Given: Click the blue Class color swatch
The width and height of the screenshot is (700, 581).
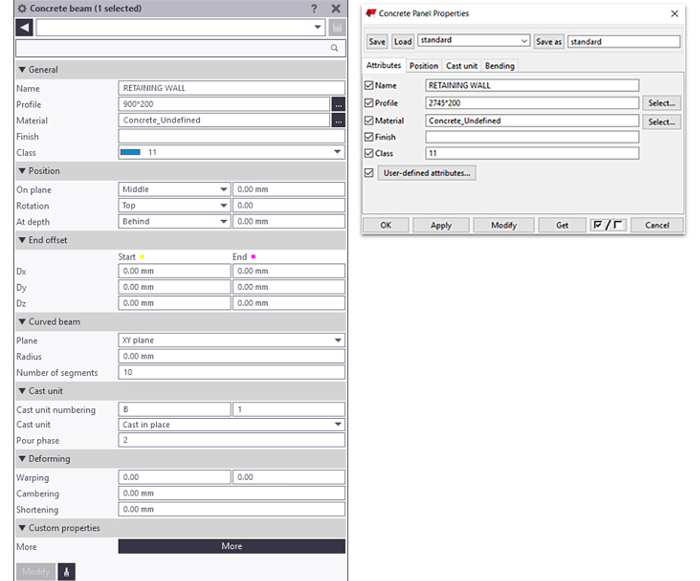Looking at the screenshot, I should click(x=130, y=152).
